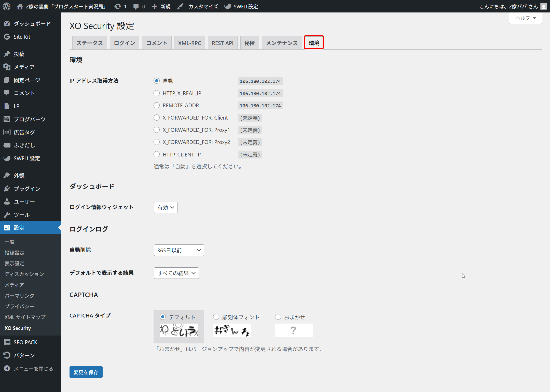
Task: Switch to the ログイン tab
Action: pos(125,43)
